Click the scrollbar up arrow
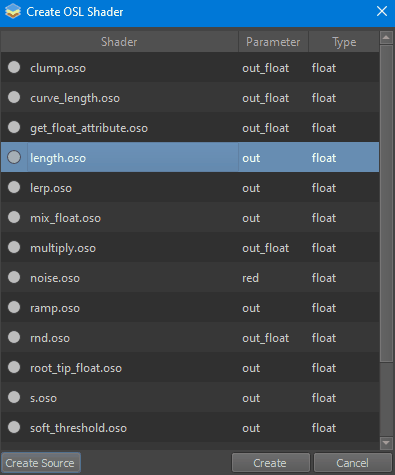Viewport: 395px width, 475px height. (x=386, y=38)
